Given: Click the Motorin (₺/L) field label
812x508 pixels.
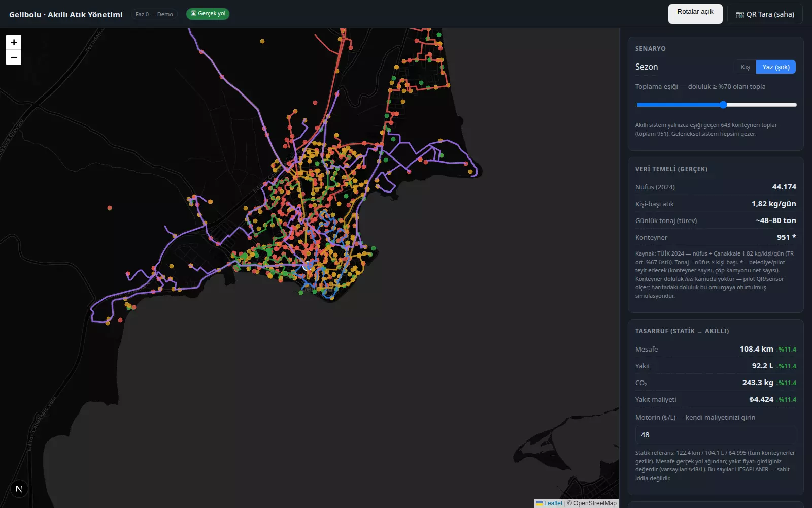Looking at the screenshot, I should 695,418.
